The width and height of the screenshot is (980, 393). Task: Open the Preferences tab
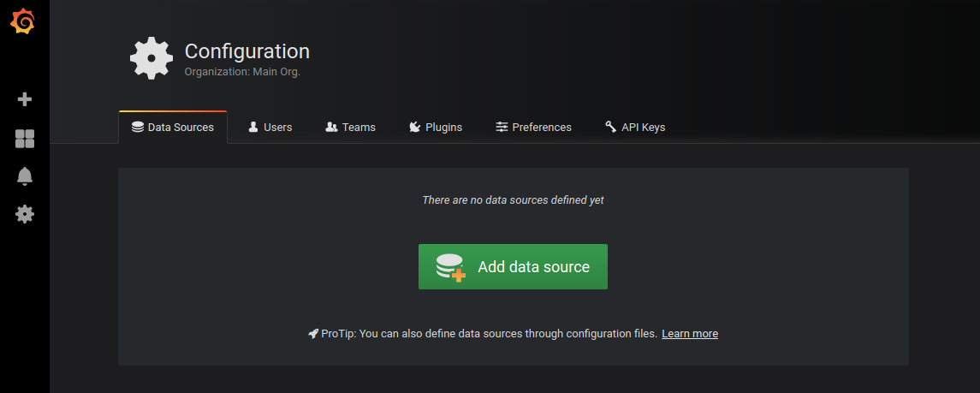coord(534,128)
